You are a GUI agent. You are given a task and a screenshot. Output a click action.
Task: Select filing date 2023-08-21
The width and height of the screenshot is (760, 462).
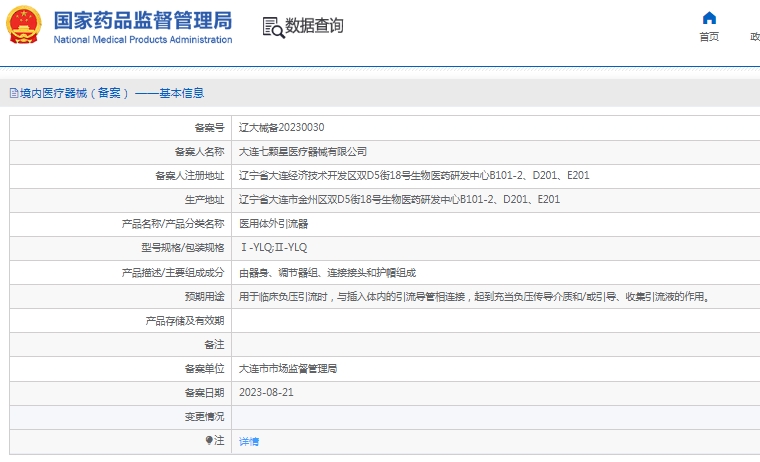266,393
